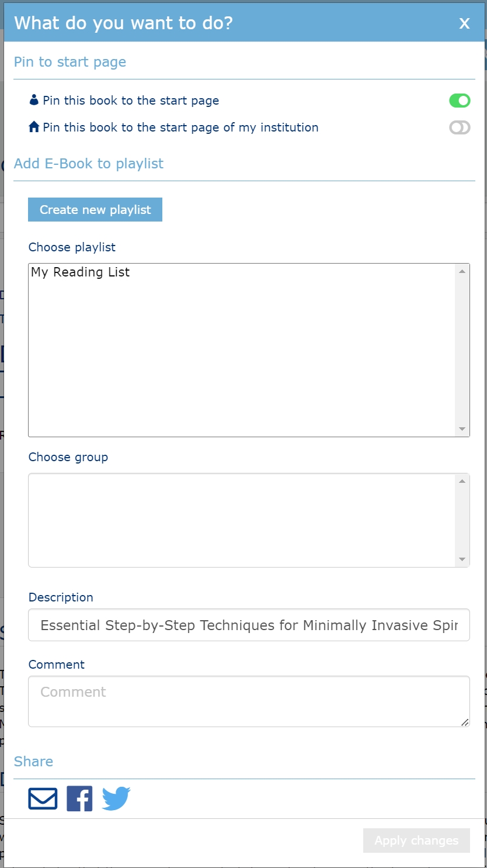Click the house icon beside institution pin

point(34,127)
